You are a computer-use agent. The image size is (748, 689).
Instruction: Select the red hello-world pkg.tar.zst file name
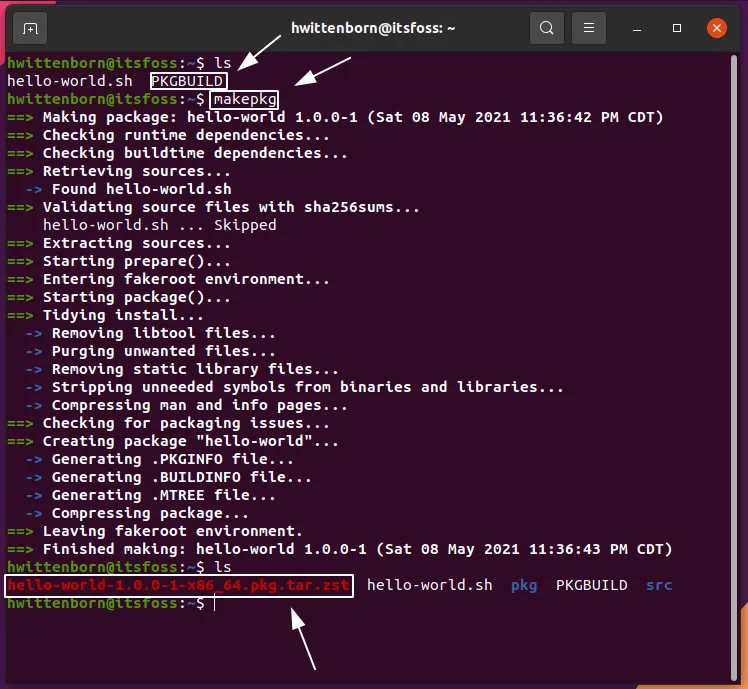(x=180, y=585)
